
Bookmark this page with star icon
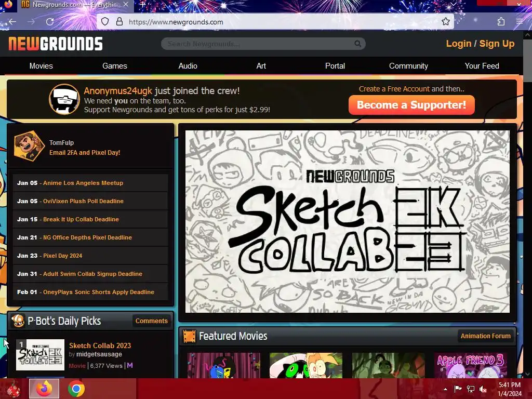tap(445, 22)
